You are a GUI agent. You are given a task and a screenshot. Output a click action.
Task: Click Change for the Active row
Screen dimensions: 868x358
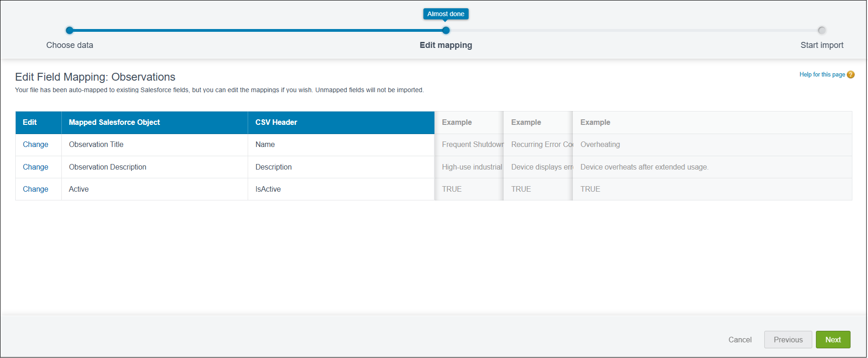click(x=36, y=189)
